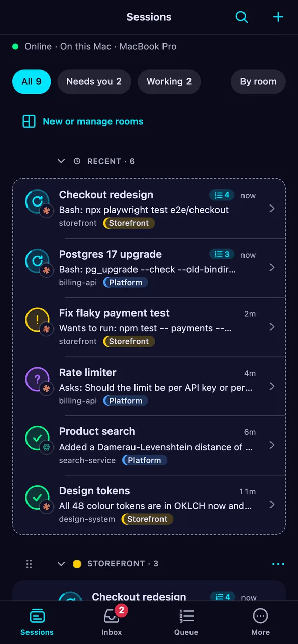Switch to the Sessions tab
Screen dimensions: 298x644
click(x=37, y=622)
